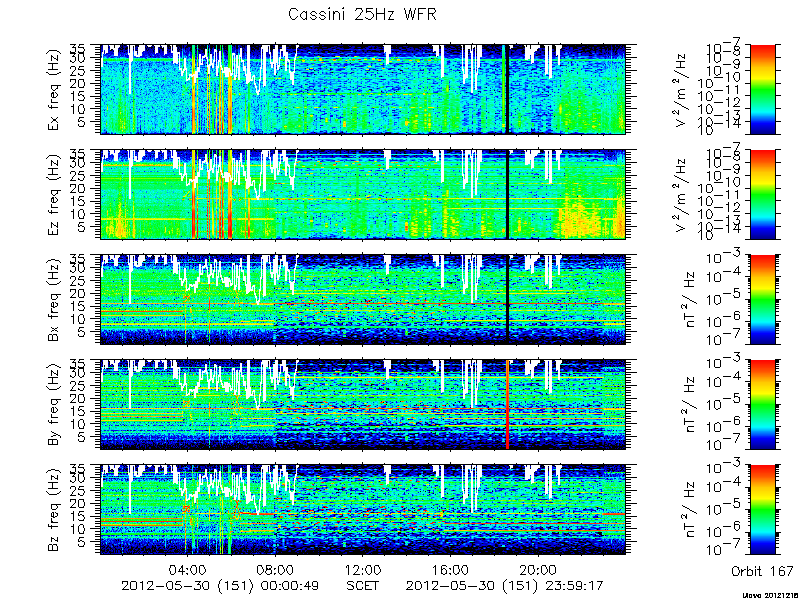Click the 12:00 time tick label
Image resolution: width=800 pixels, height=600 pixels.
[363, 569]
